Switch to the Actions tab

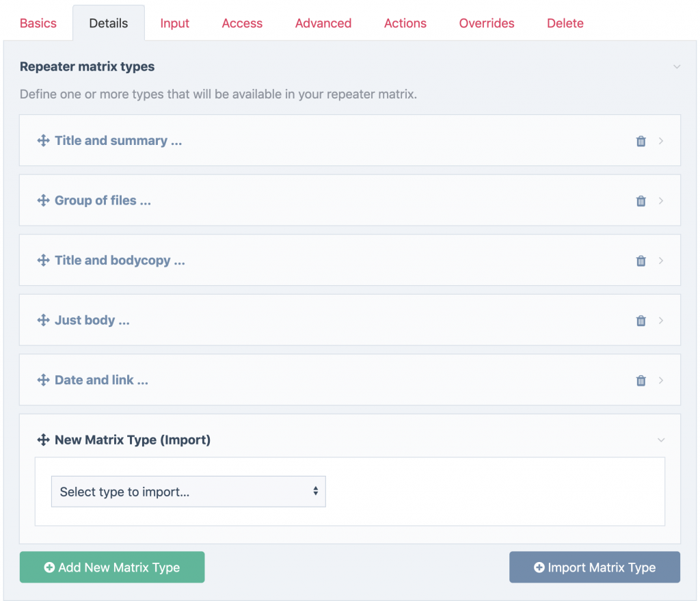(405, 23)
